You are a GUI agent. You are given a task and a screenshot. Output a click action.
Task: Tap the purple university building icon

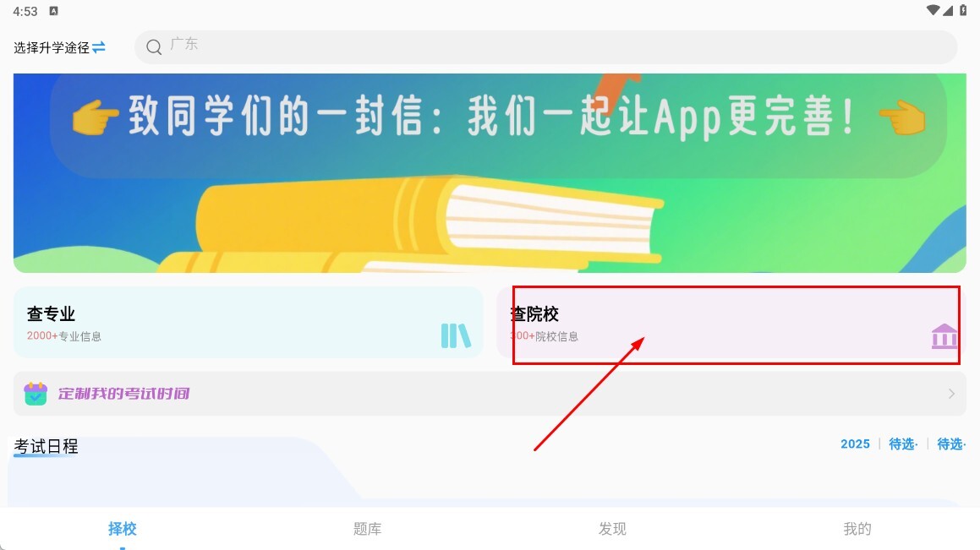(944, 336)
